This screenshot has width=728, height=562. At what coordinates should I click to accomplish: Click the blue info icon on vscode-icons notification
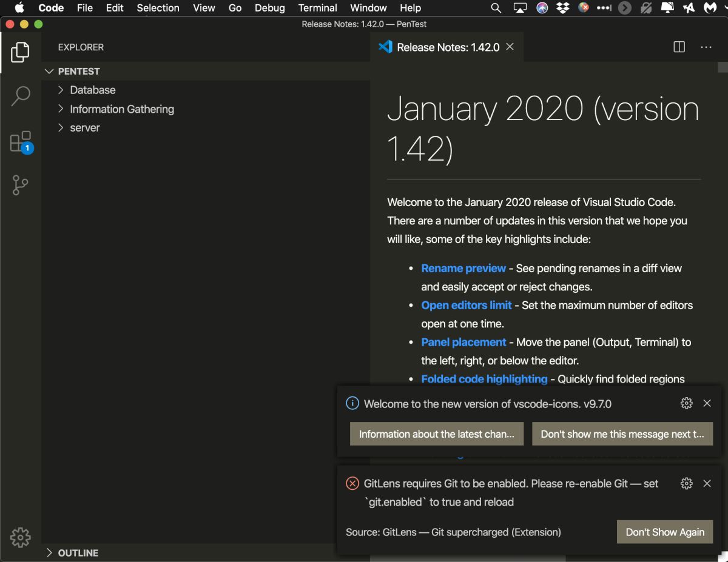click(352, 403)
